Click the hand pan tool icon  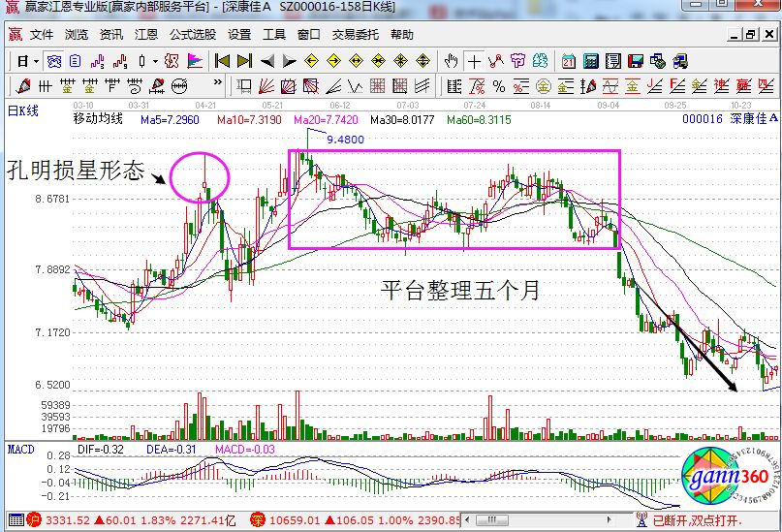click(x=452, y=61)
